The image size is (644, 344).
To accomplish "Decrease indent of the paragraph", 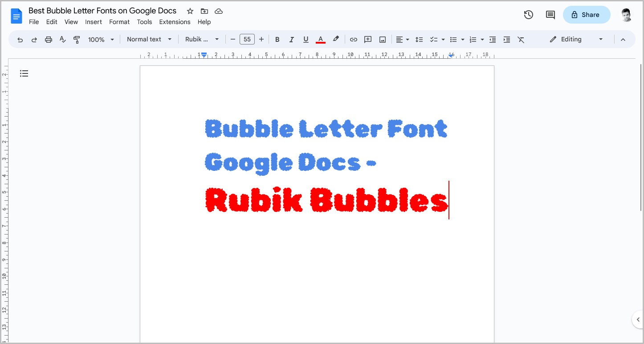I will click(x=493, y=40).
